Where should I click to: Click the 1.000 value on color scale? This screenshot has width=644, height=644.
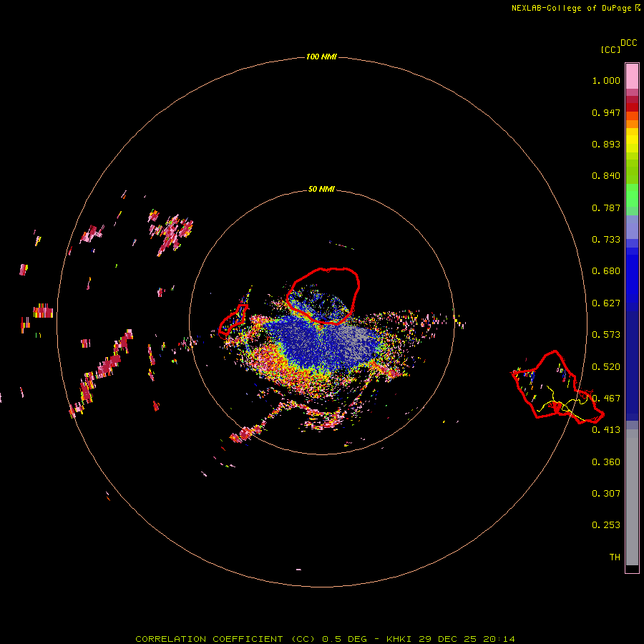(606, 80)
